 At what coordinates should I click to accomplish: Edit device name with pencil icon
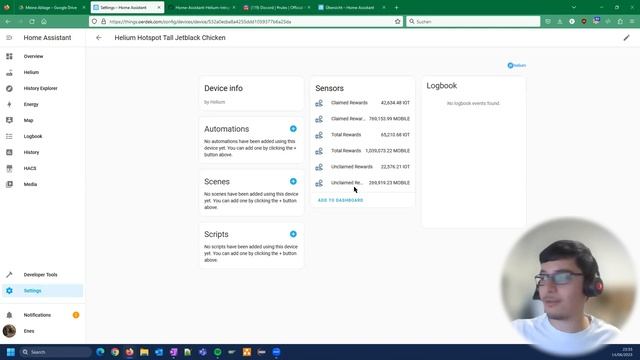pyautogui.click(x=627, y=38)
